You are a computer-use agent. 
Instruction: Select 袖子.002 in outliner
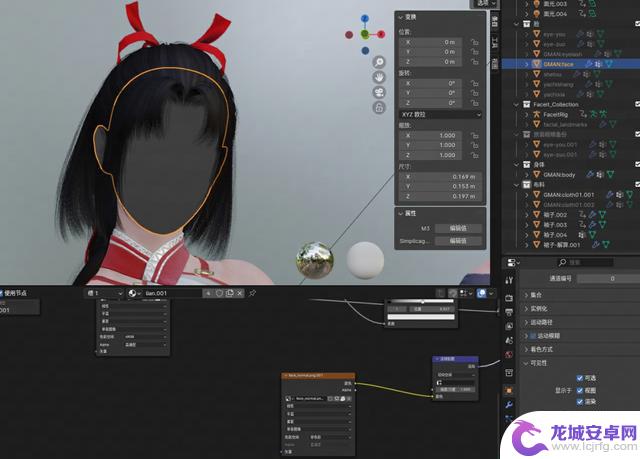(555, 215)
